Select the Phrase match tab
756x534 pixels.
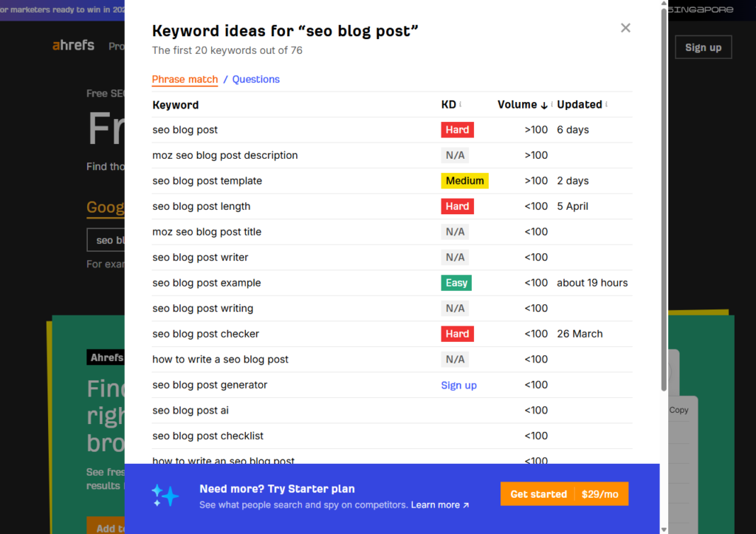click(185, 79)
